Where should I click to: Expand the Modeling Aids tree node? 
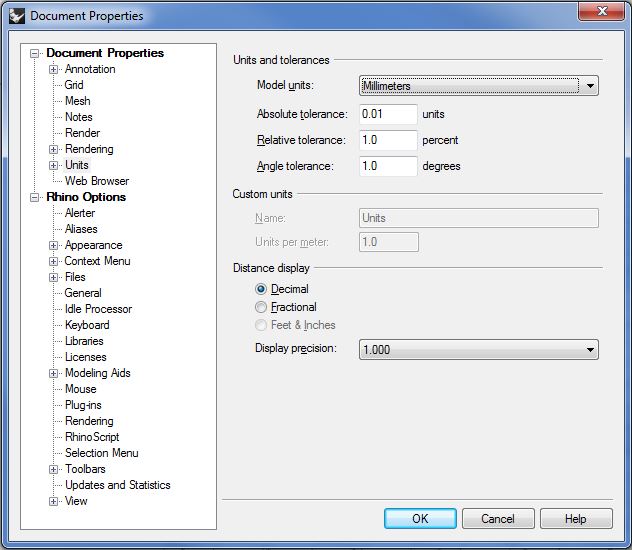[x=53, y=373]
